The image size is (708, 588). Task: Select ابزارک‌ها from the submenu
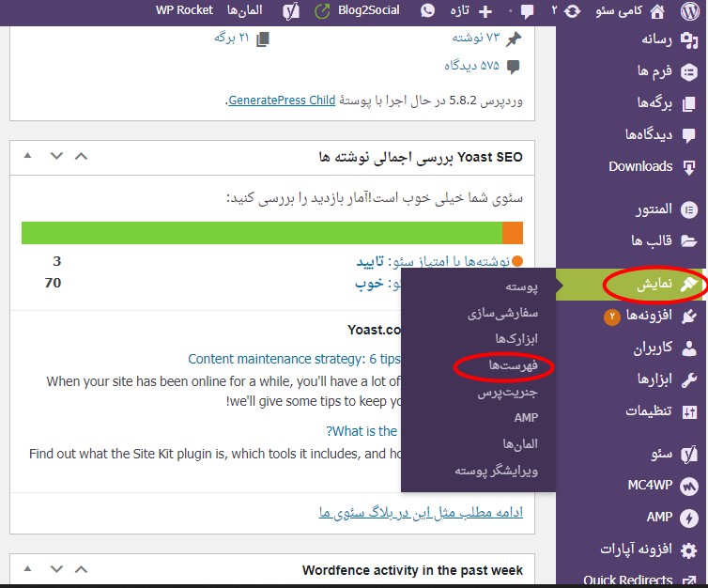tap(516, 339)
